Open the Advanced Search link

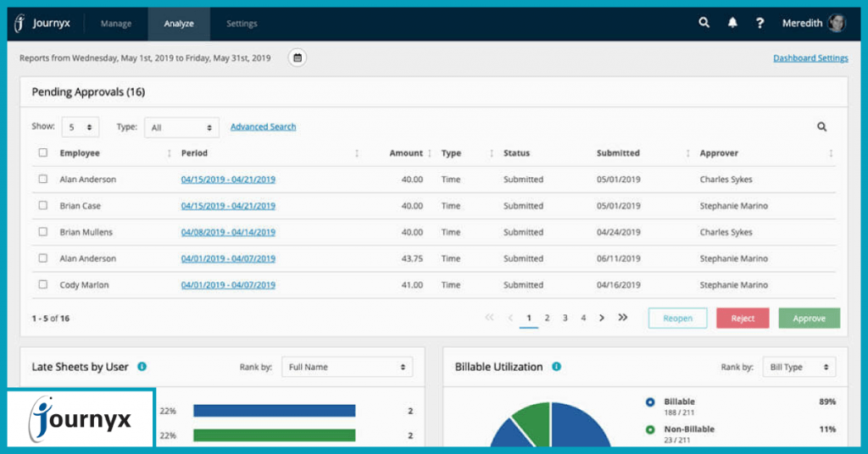(x=263, y=127)
